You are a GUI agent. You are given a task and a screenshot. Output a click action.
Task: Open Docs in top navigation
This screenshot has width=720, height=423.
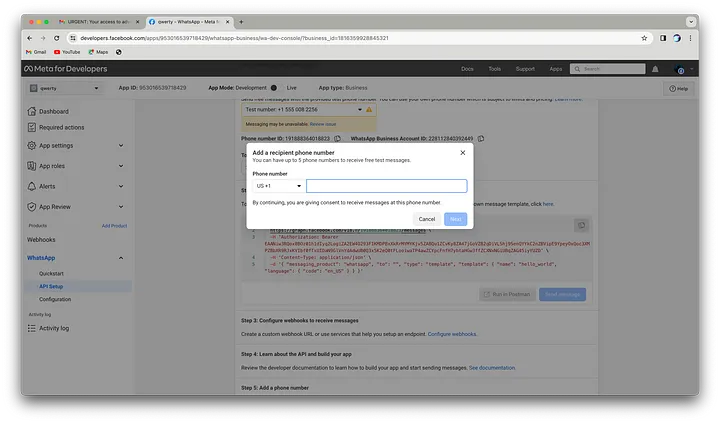pos(467,69)
